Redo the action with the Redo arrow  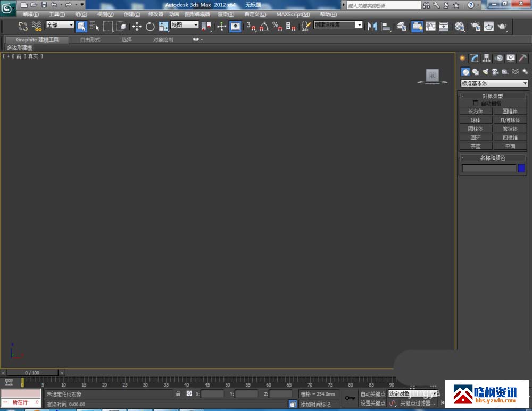(69, 5)
